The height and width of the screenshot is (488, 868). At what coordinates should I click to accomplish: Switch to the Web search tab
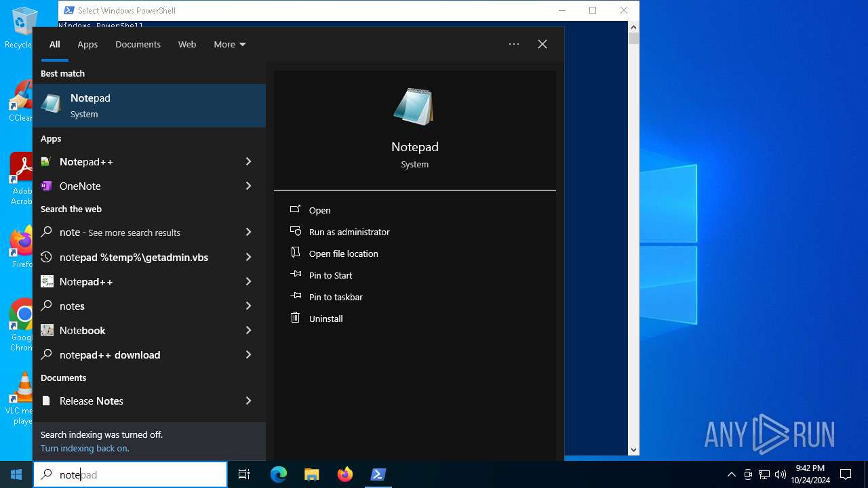click(187, 44)
